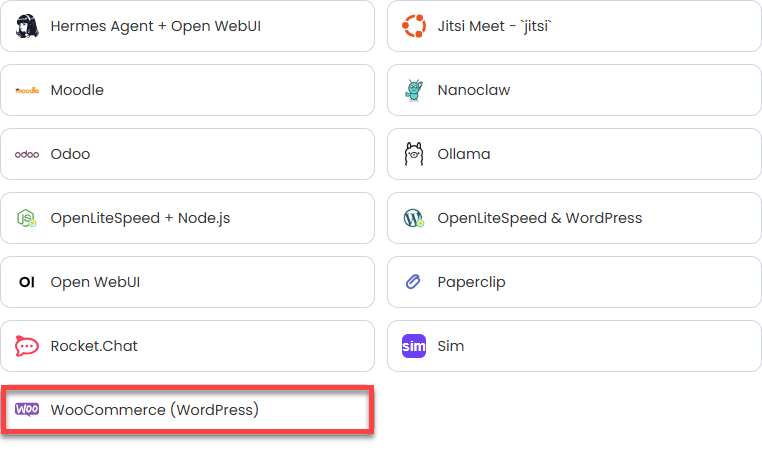The width and height of the screenshot is (762, 453).
Task: Select the Jitsi Meet card
Action: 574,26
